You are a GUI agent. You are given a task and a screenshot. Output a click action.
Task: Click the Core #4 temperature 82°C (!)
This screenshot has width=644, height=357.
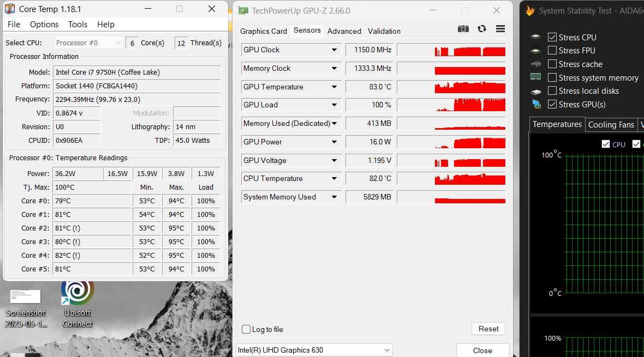click(x=92, y=255)
